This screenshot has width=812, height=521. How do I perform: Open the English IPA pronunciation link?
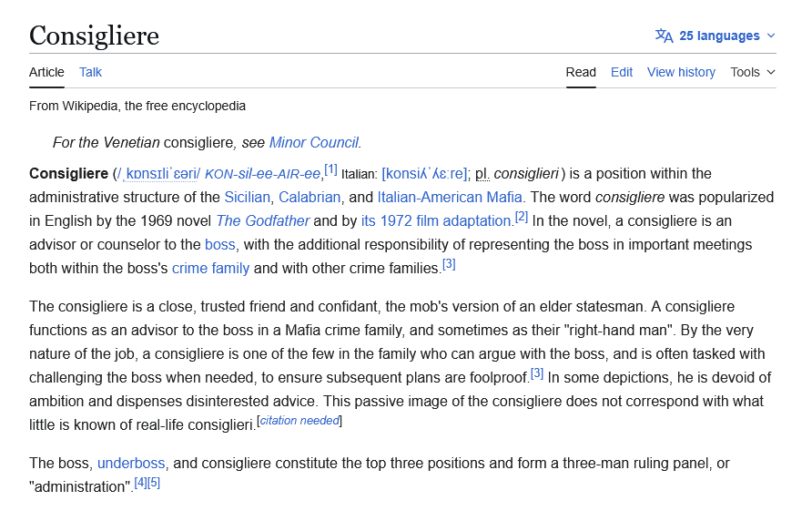point(158,174)
